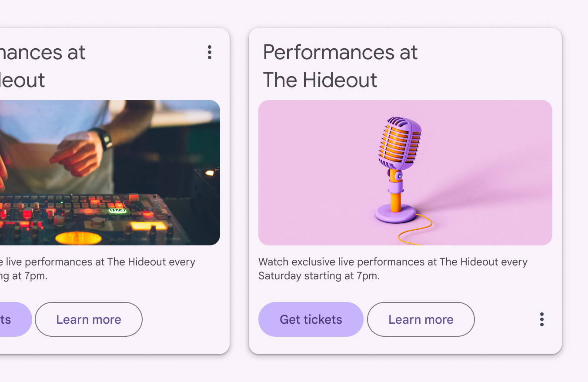The height and width of the screenshot is (382, 588).
Task: Click the page background gap between the cards
Action: click(239, 191)
